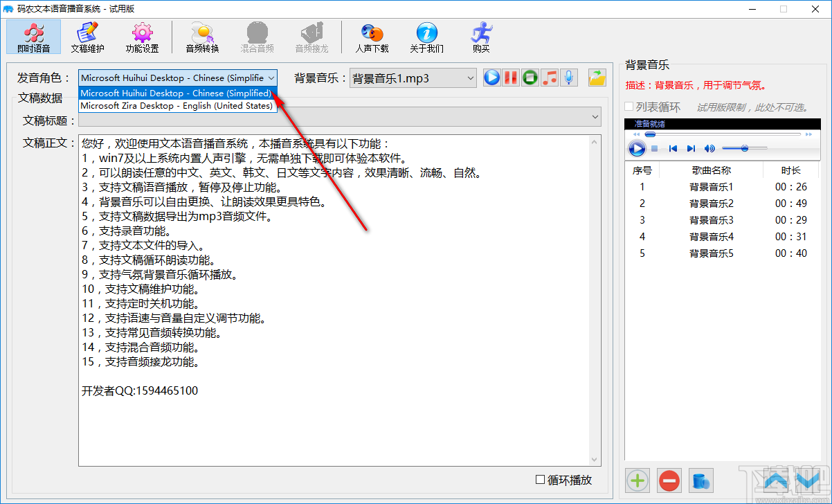Click duration 00 : 40 cell

point(790,253)
